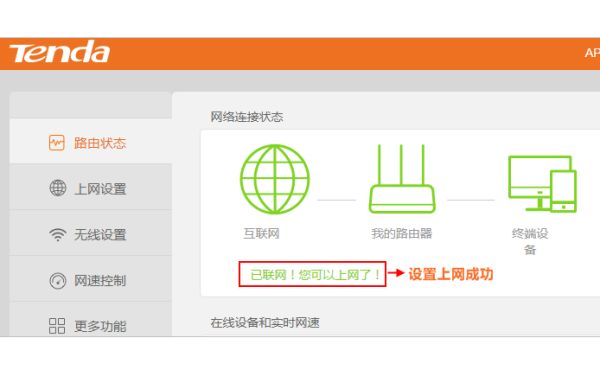The width and height of the screenshot is (600, 389).
Task: Click the Tenda logo
Action: [60, 53]
